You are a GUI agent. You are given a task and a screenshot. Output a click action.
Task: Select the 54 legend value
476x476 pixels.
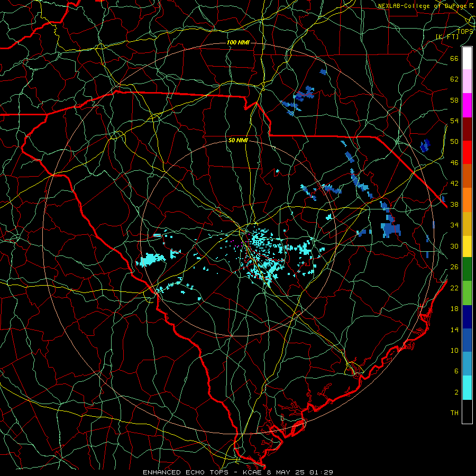(x=454, y=121)
